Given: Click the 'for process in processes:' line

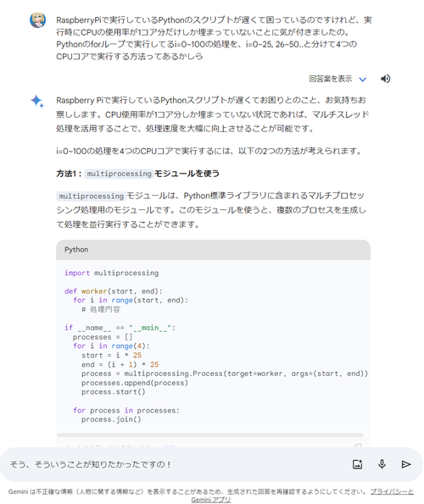Looking at the screenshot, I should [126, 411].
